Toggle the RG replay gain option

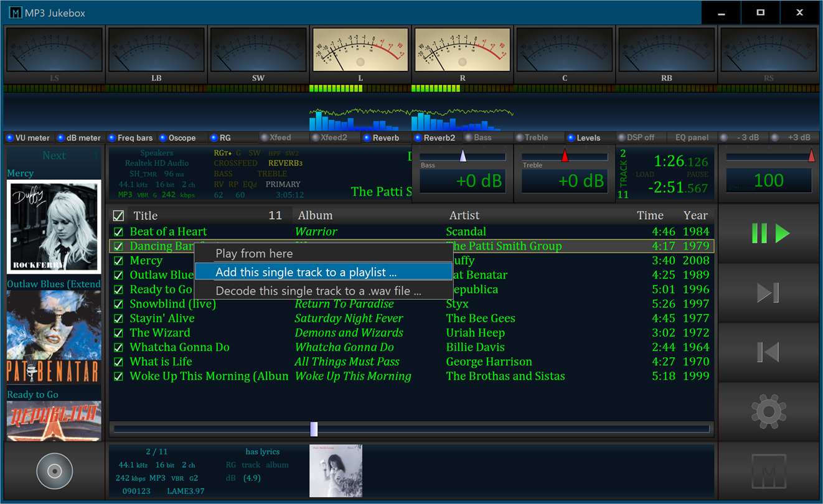click(221, 138)
